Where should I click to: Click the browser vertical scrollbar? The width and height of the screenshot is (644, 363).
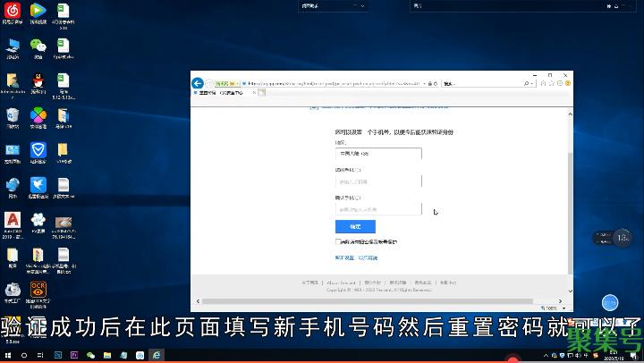click(570, 206)
